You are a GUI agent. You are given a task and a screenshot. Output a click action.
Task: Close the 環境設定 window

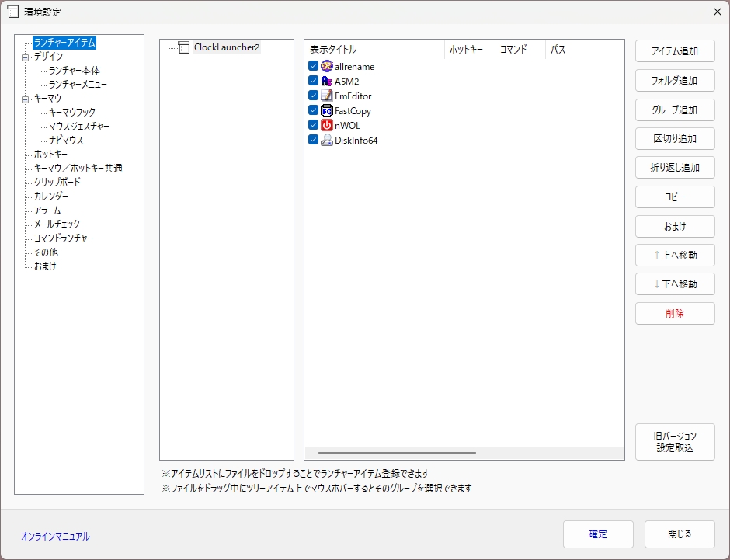point(718,12)
